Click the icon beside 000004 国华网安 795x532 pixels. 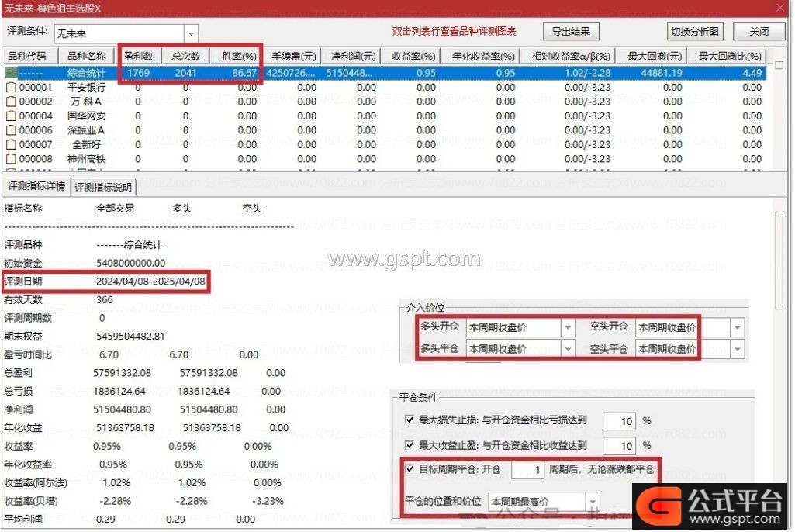point(11,116)
